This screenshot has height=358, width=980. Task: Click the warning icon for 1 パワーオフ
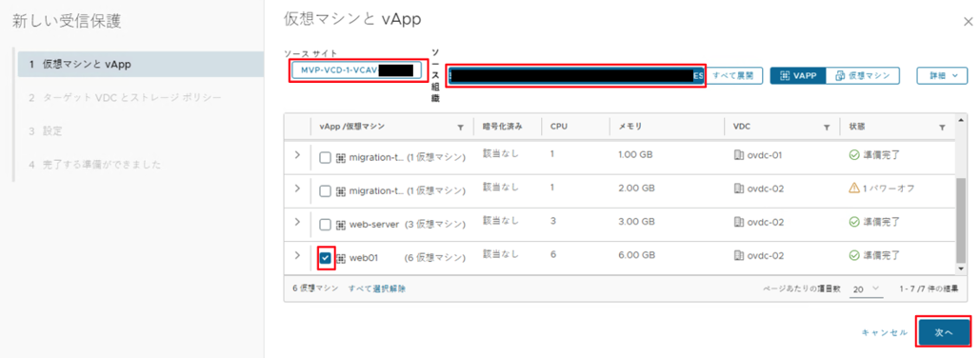(854, 189)
